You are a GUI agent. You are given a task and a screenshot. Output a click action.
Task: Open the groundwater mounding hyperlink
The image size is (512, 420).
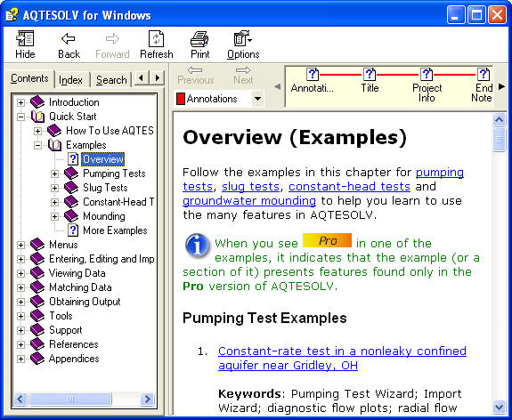pos(249,201)
